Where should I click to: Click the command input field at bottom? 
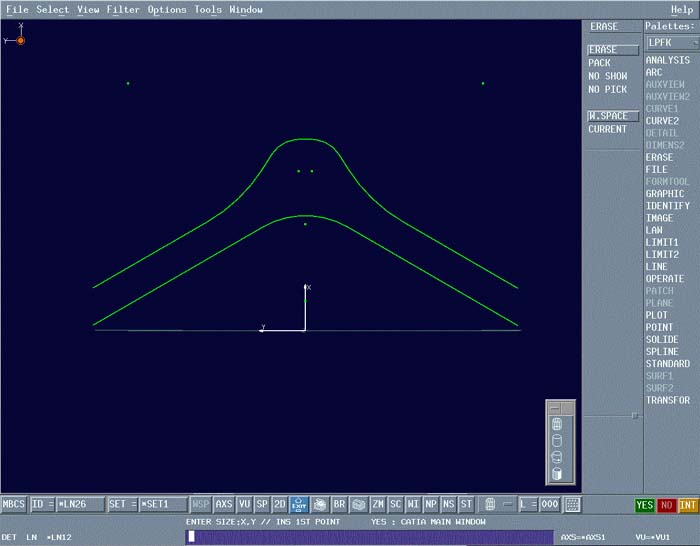[x=370, y=537]
